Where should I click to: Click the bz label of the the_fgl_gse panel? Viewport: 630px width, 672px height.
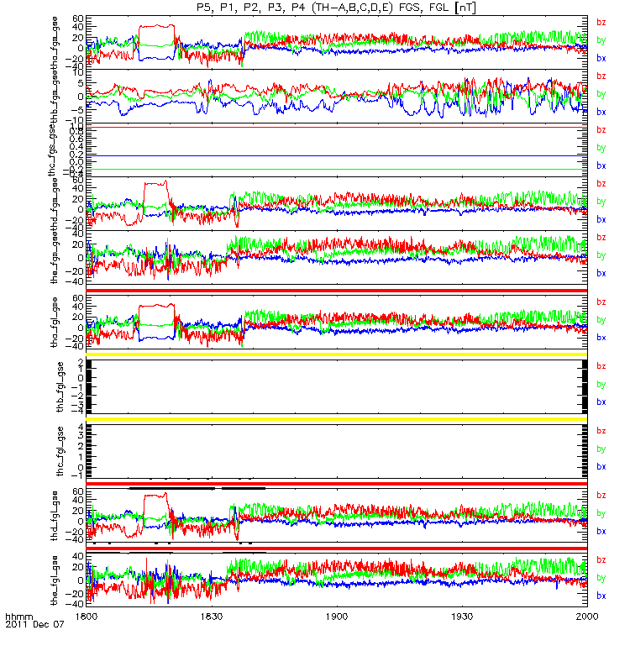coord(601,560)
